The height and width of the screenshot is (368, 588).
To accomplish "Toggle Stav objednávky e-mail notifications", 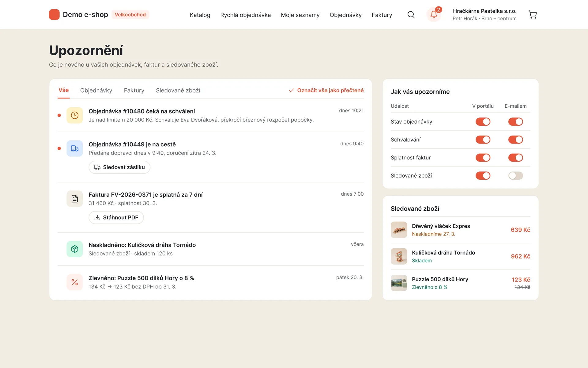I will 516,122.
